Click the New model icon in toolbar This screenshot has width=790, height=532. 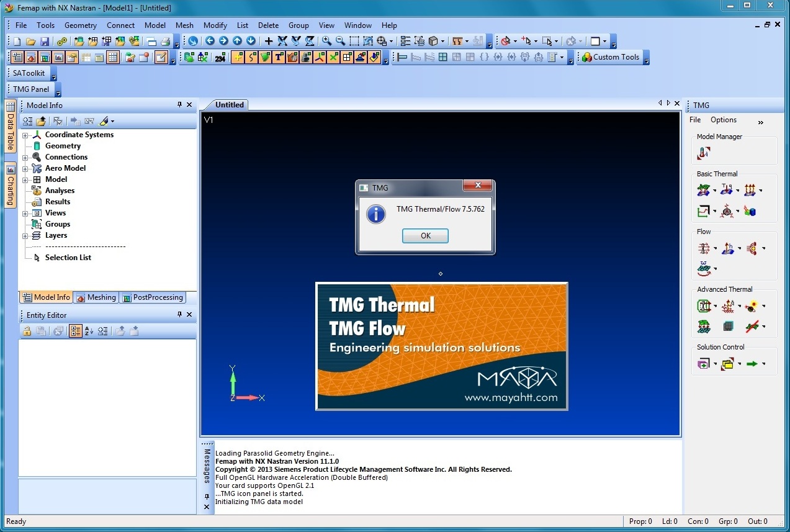[17, 42]
